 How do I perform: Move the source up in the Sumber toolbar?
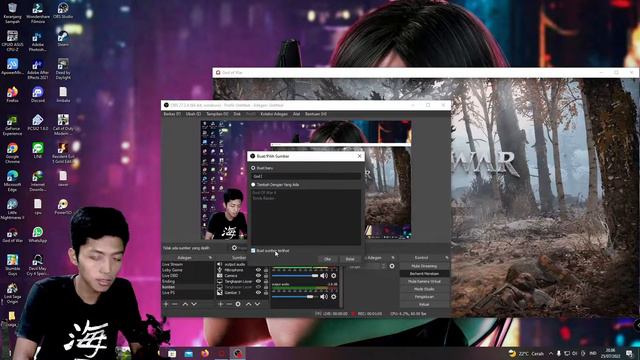(x=249, y=304)
